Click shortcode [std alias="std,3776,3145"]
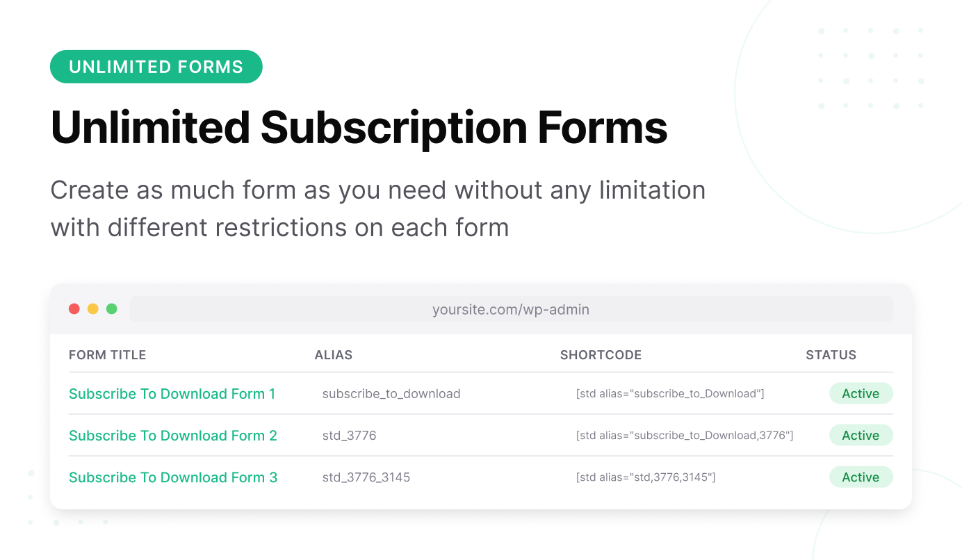962x560 pixels. click(x=646, y=477)
